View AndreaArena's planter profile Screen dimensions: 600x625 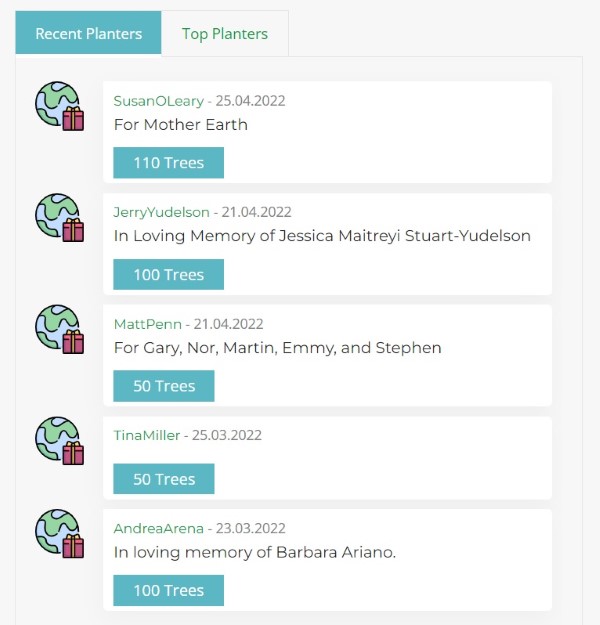159,528
